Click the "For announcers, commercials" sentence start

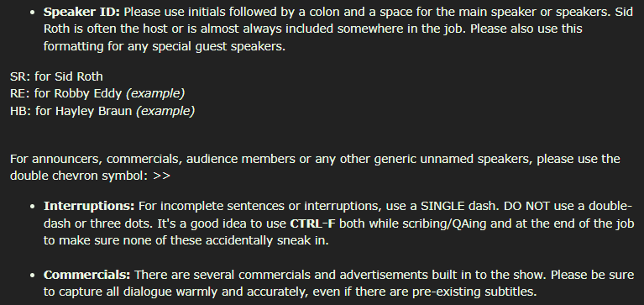[x=96, y=159]
